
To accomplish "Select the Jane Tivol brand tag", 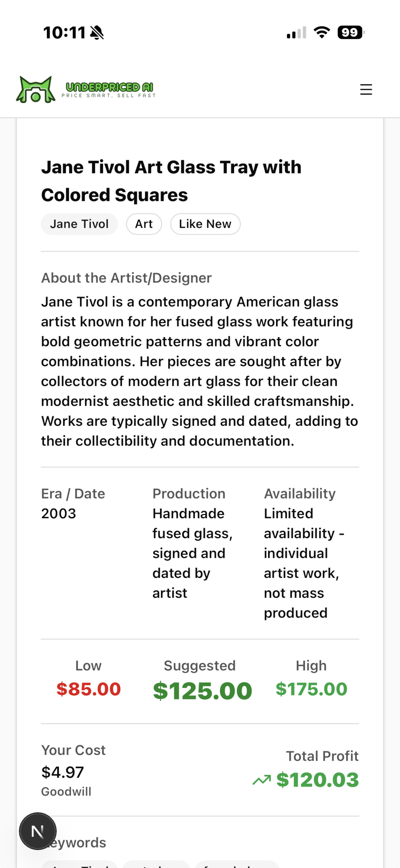I will pyautogui.click(x=79, y=224).
